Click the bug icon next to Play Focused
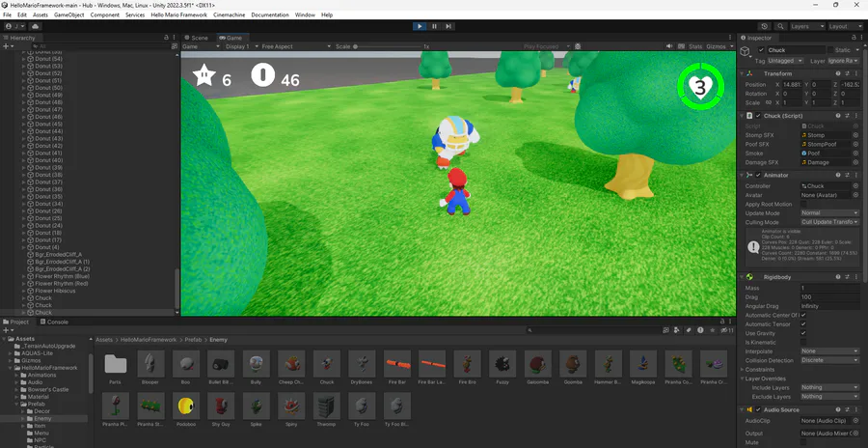Viewport: 868px width, 448px height. (x=578, y=46)
